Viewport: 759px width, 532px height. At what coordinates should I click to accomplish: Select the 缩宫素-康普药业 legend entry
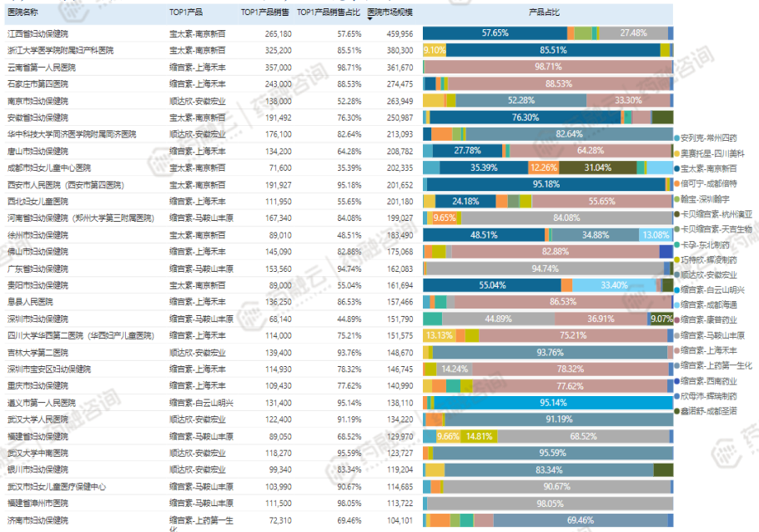[706, 320]
